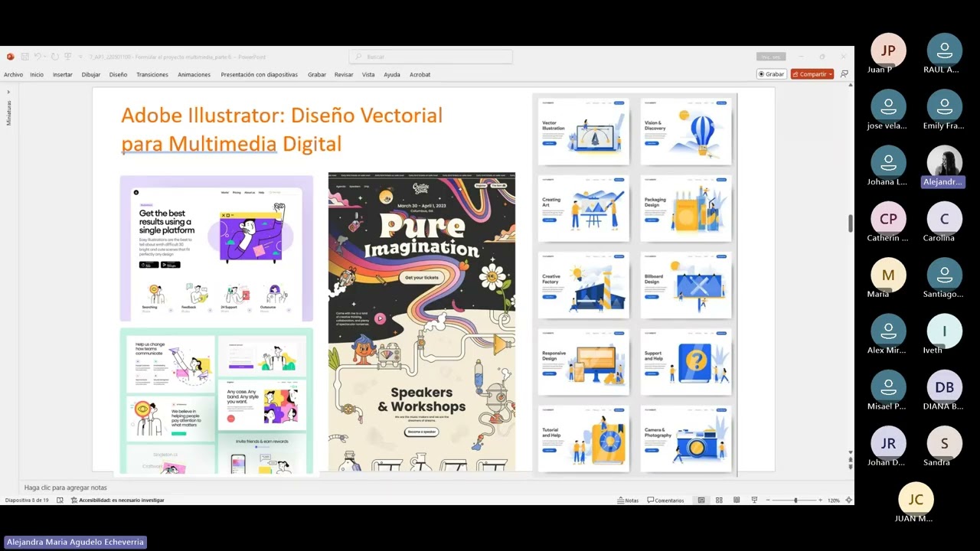This screenshot has height=551, width=980.
Task: Click presenter name label Alejandra Maria Agudelo Echeverria
Action: click(x=74, y=542)
